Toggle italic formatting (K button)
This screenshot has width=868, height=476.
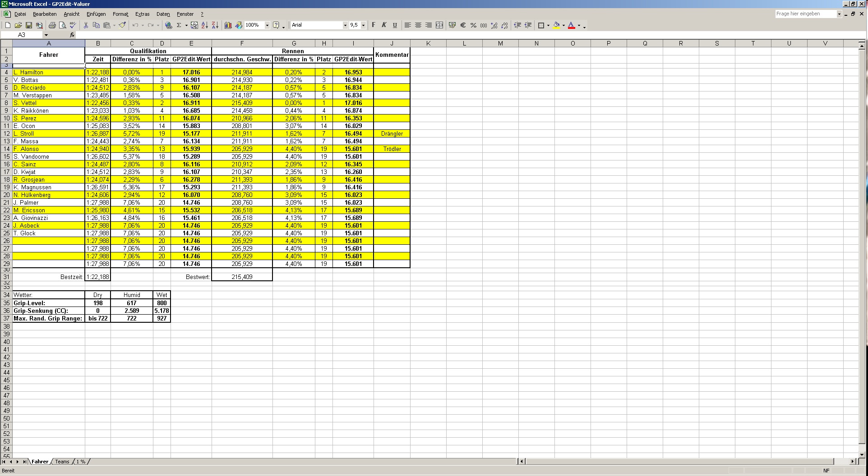(384, 25)
